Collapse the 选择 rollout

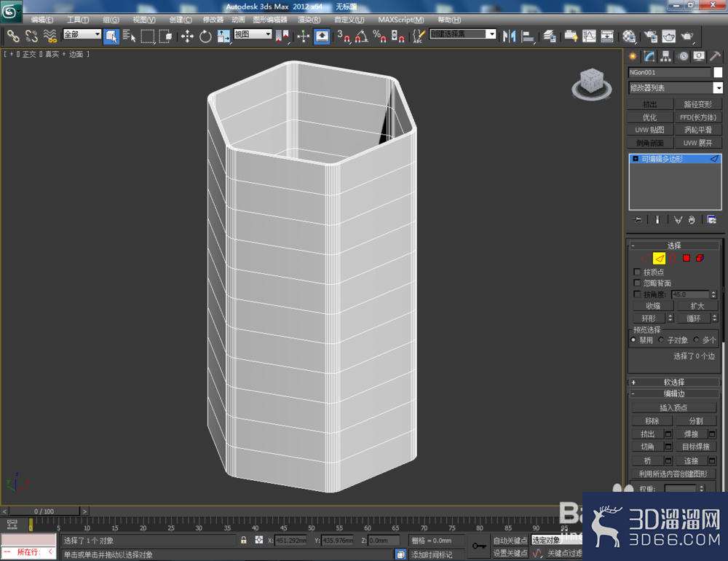(x=673, y=246)
